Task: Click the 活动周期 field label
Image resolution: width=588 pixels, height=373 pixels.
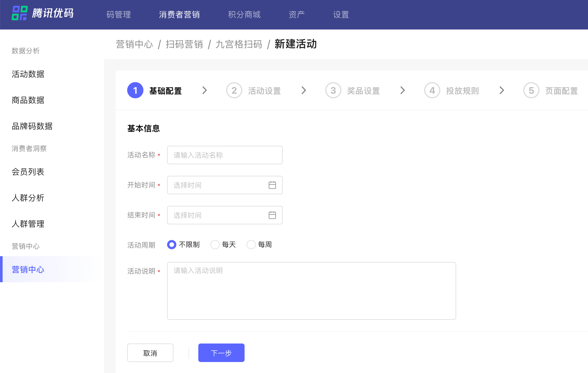Action: pyautogui.click(x=141, y=245)
